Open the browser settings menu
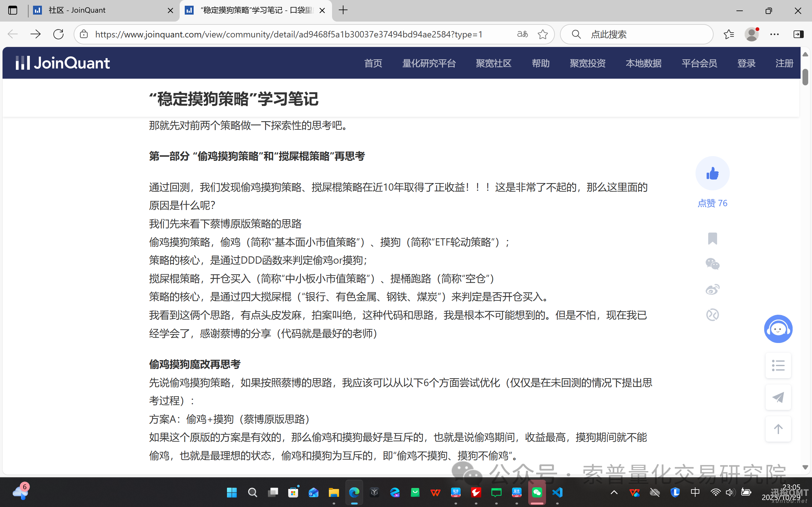Image resolution: width=812 pixels, height=507 pixels. (x=775, y=34)
